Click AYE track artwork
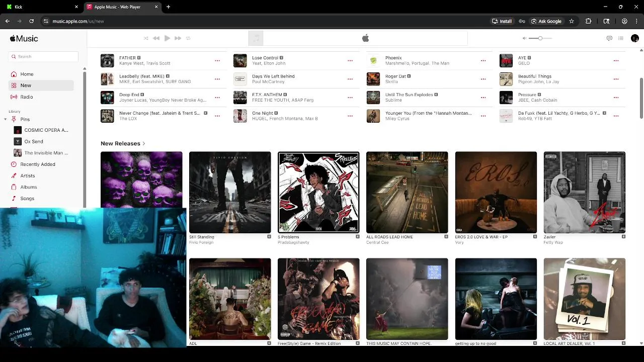 tap(506, 60)
